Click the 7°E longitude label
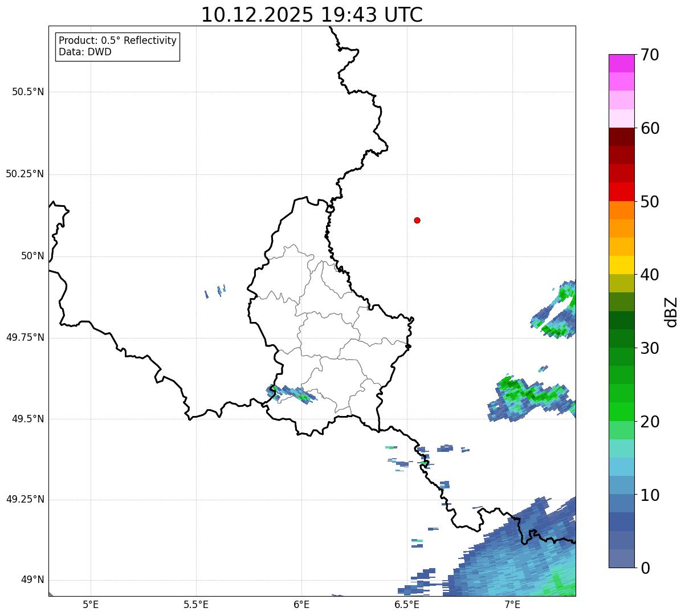The width and height of the screenshot is (685, 616). point(512,605)
